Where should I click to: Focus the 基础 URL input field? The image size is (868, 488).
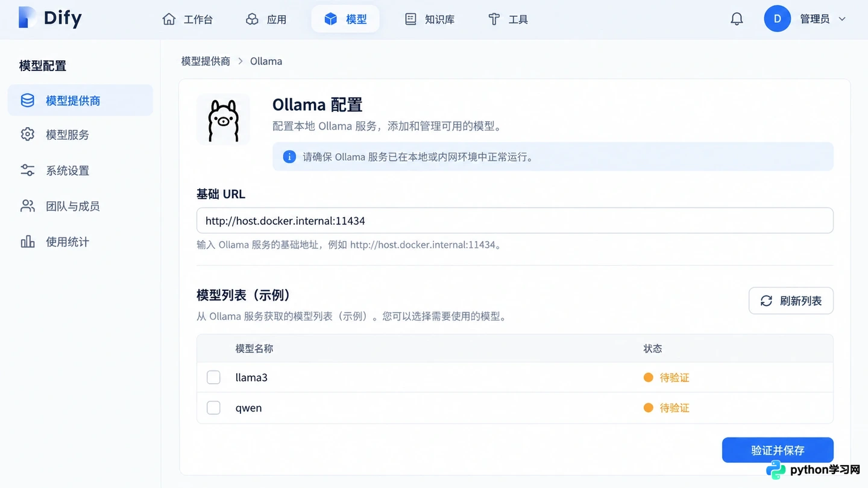(x=515, y=221)
